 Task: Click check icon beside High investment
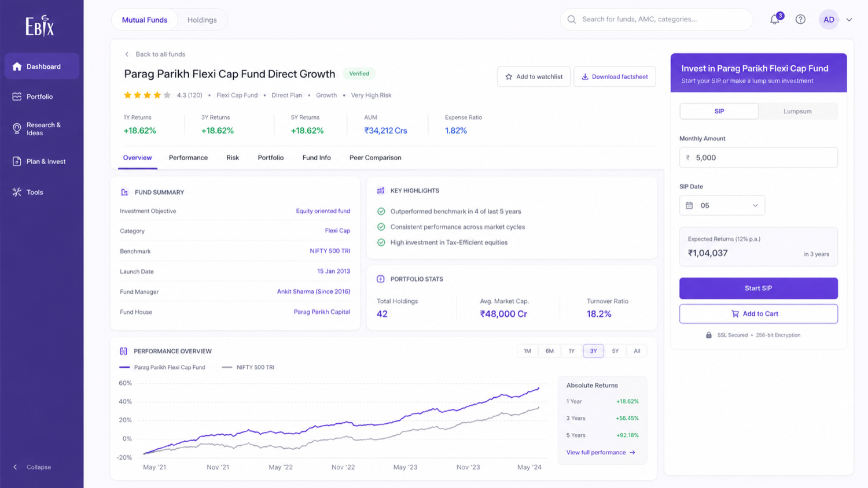tap(381, 242)
